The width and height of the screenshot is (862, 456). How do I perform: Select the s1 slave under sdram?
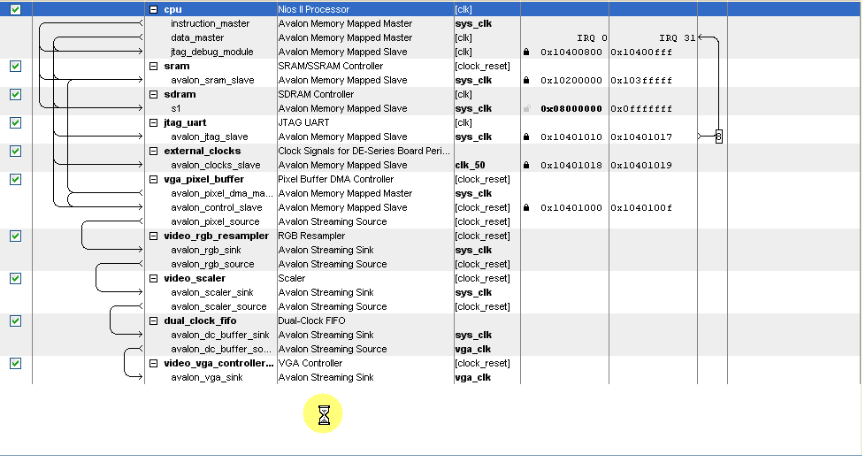(175, 109)
